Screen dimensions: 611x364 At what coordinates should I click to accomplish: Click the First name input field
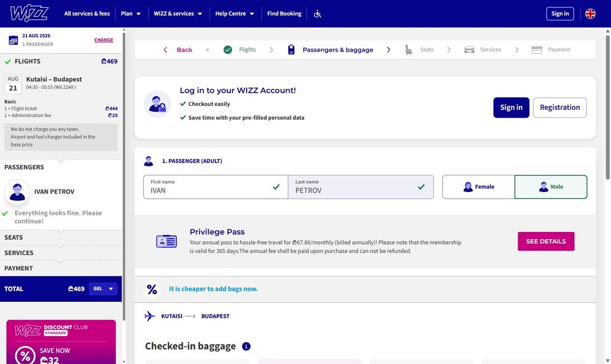[x=216, y=187]
